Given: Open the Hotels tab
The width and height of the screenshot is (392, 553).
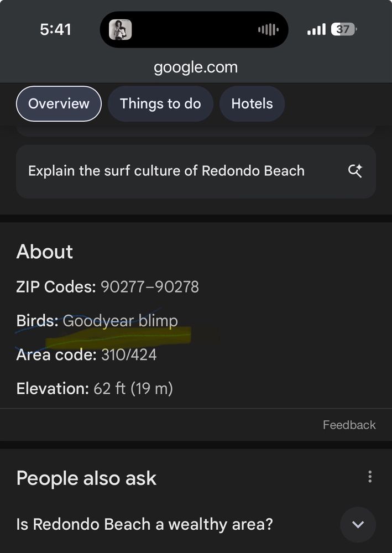Looking at the screenshot, I should [x=252, y=103].
